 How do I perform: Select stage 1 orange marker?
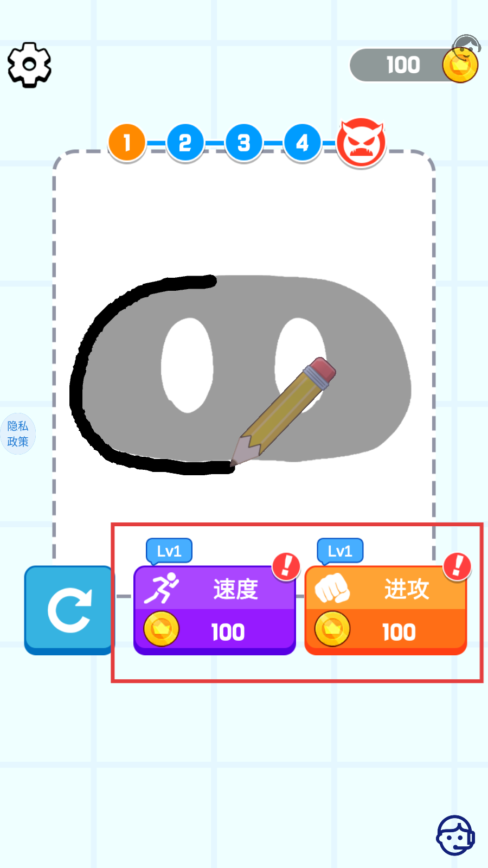(x=127, y=143)
